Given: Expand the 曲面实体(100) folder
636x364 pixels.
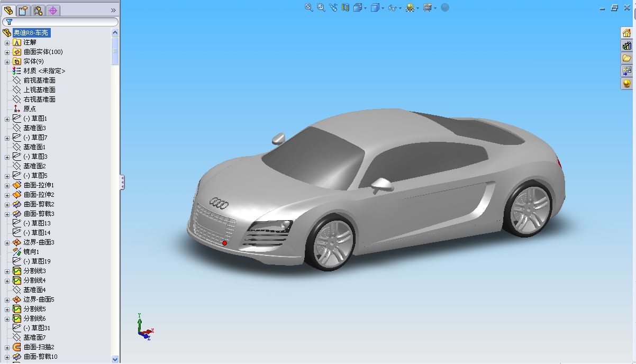Looking at the screenshot, I should coord(7,52).
